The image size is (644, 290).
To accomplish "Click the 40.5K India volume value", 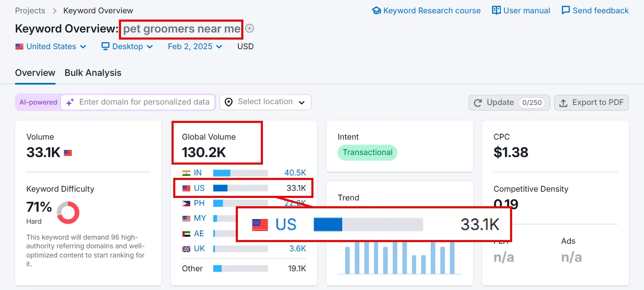I will click(295, 172).
